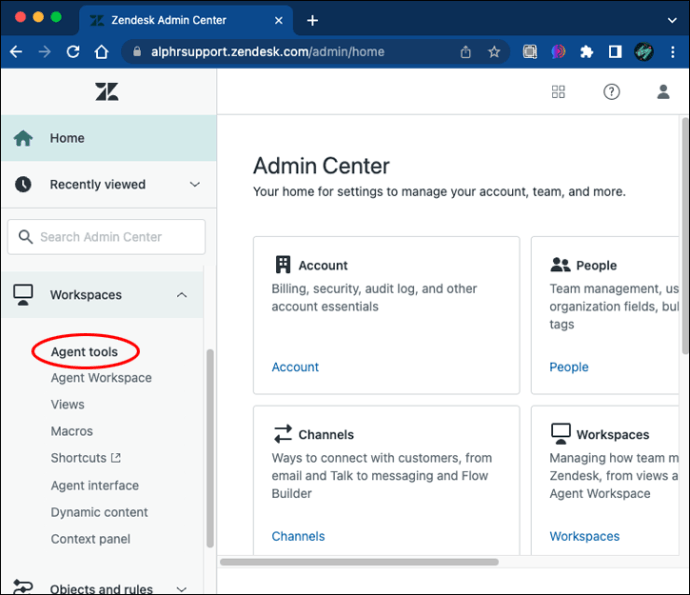Click the share icon in address bar
Image resolution: width=690 pixels, height=595 pixels.
pyautogui.click(x=466, y=52)
